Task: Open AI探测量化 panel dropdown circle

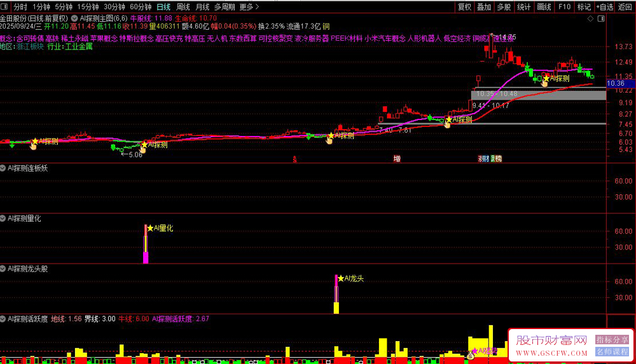Action: coord(3,218)
